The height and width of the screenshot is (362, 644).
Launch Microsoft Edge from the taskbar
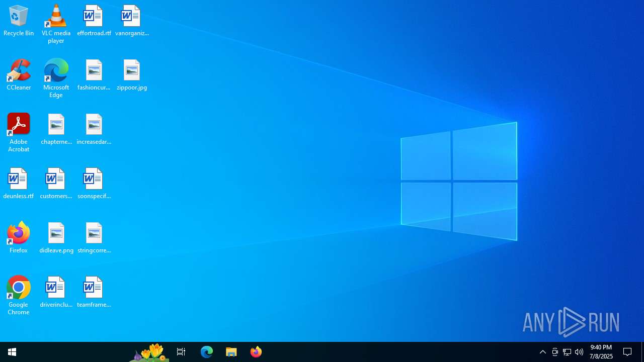(x=207, y=352)
